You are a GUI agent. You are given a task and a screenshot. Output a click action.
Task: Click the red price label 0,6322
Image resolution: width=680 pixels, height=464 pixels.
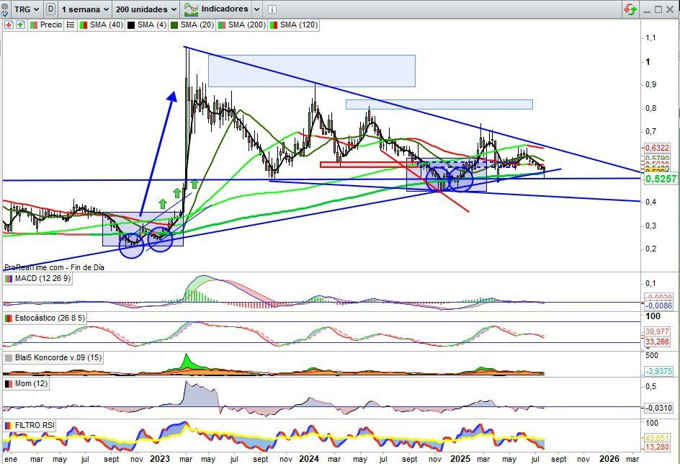[x=657, y=148]
